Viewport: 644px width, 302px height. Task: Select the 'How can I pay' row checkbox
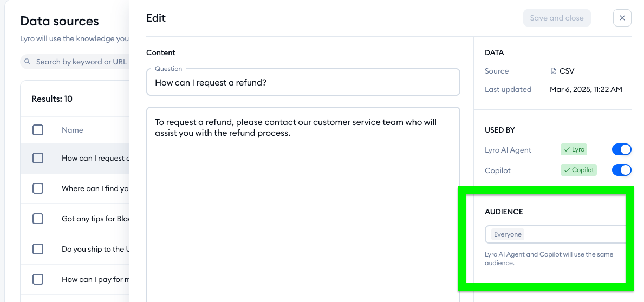[x=38, y=279]
